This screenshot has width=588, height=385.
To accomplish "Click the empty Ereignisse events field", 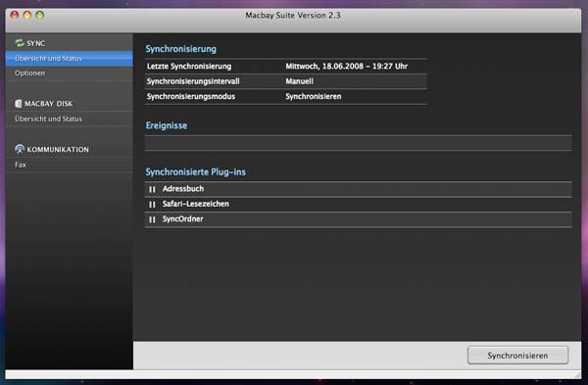I will click(358, 143).
